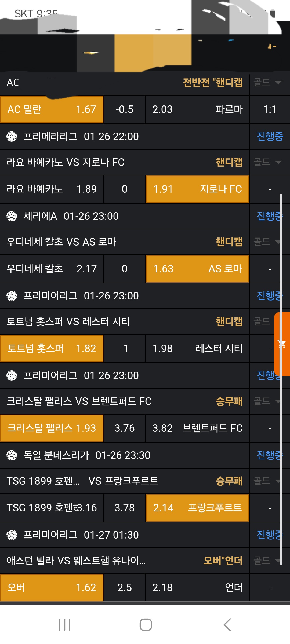The height and width of the screenshot is (644, 290).
Task: Pick draw odds 3.78 for 프랑크푸르트 match
Action: (x=125, y=508)
